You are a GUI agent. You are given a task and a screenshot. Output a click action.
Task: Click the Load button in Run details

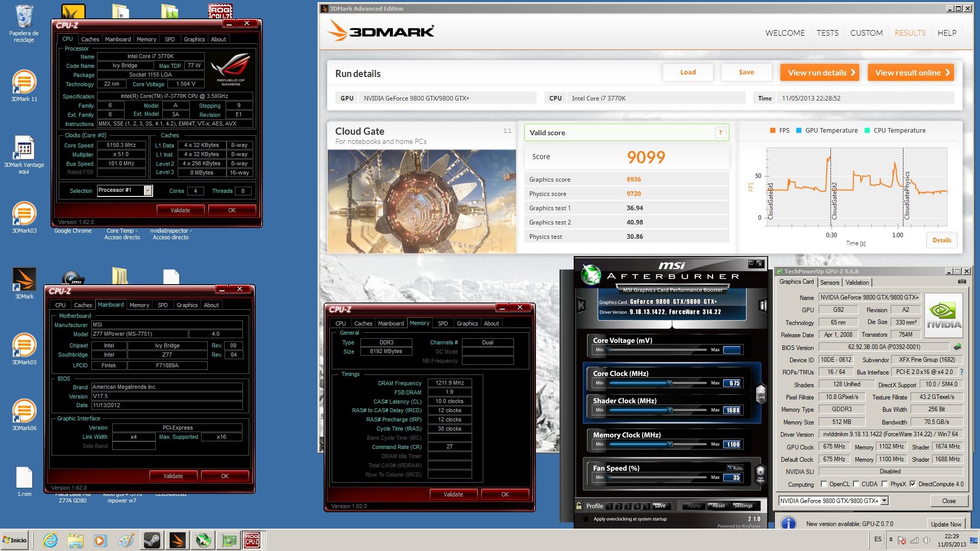(x=688, y=72)
